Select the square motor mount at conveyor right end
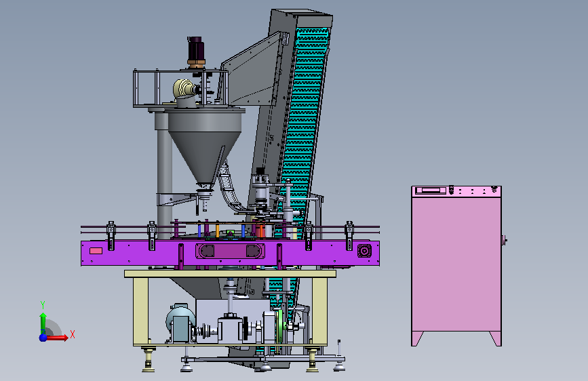 click(x=364, y=251)
